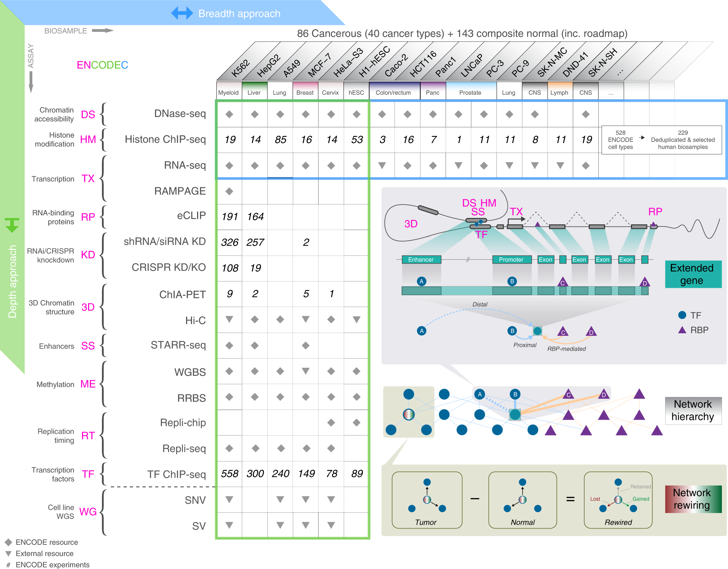Screen dimensions: 728x569
Task: Click the TF ChIP-seq count 558
Action: [x=230, y=474]
